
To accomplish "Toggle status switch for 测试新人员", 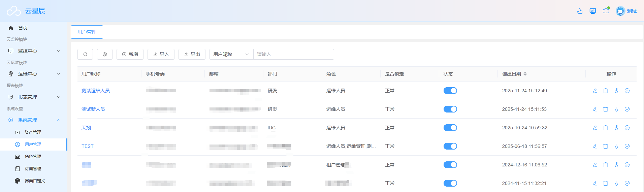I will click(x=450, y=109).
